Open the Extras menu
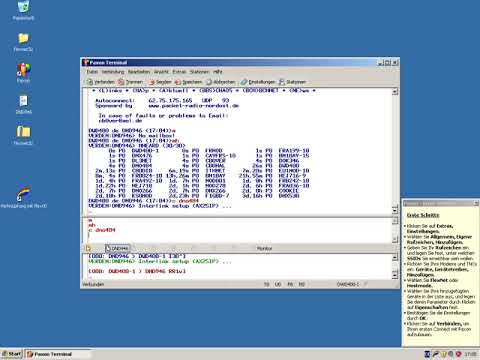 click(x=179, y=72)
